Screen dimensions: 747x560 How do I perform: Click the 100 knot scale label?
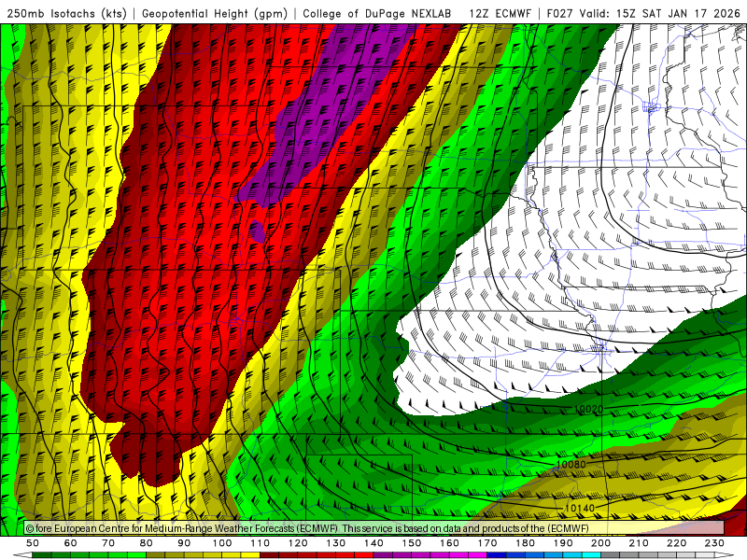click(222, 543)
